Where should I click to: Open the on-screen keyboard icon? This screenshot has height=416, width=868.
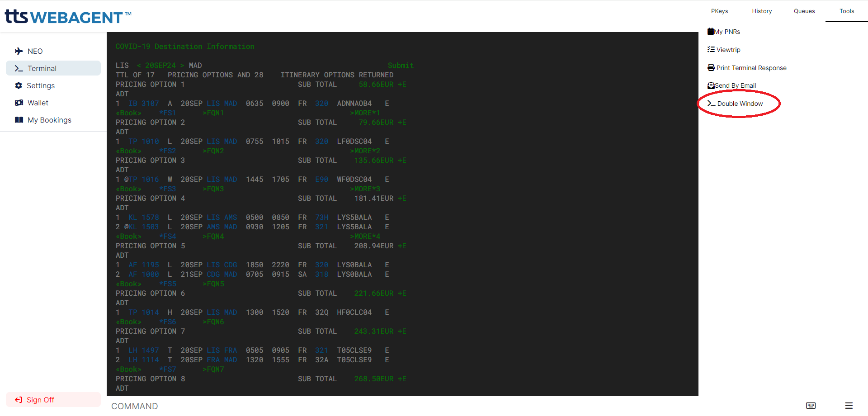coord(811,406)
